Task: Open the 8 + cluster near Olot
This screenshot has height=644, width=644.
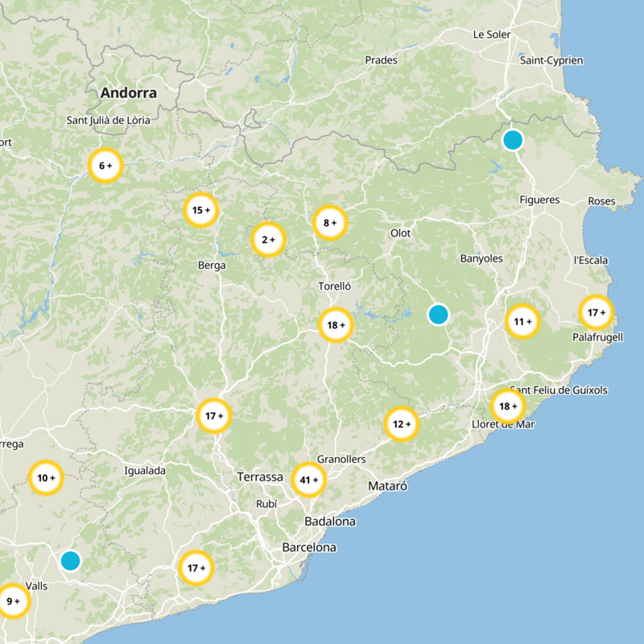Action: click(x=330, y=223)
